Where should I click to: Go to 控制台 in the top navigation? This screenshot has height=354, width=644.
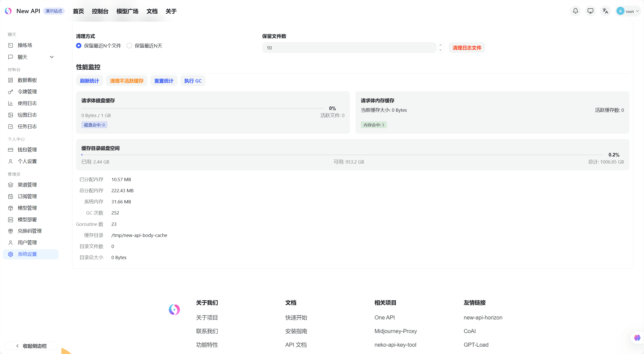100,11
